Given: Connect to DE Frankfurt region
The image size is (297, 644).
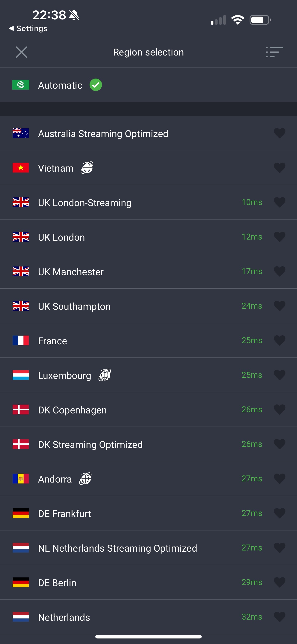Looking at the screenshot, I should [64, 514].
